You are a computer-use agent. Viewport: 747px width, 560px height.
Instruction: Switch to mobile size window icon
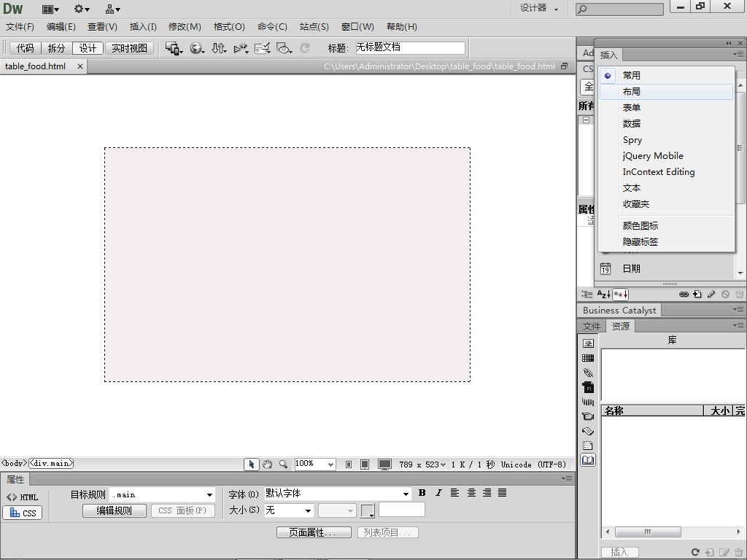(x=349, y=464)
